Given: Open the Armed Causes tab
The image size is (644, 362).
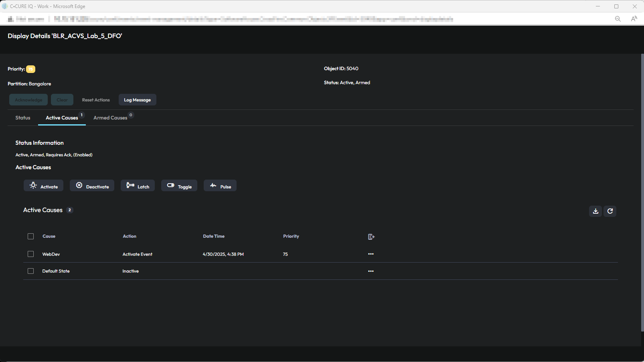Looking at the screenshot, I should [x=110, y=118].
